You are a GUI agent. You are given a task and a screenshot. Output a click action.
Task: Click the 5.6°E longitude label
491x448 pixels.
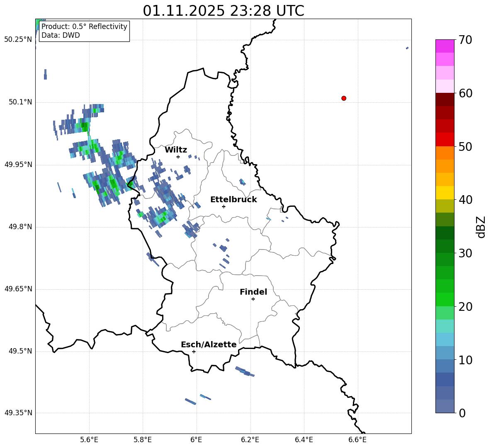(89, 440)
